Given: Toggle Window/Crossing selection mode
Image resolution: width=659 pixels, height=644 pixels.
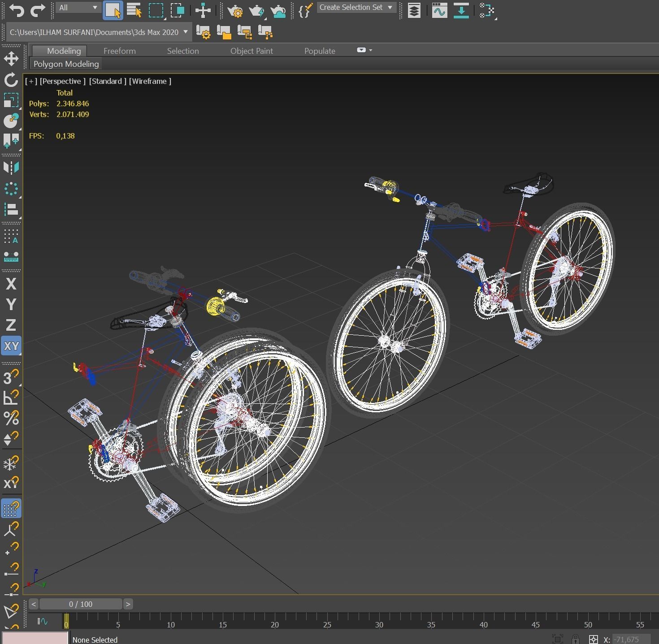Looking at the screenshot, I should (x=177, y=10).
